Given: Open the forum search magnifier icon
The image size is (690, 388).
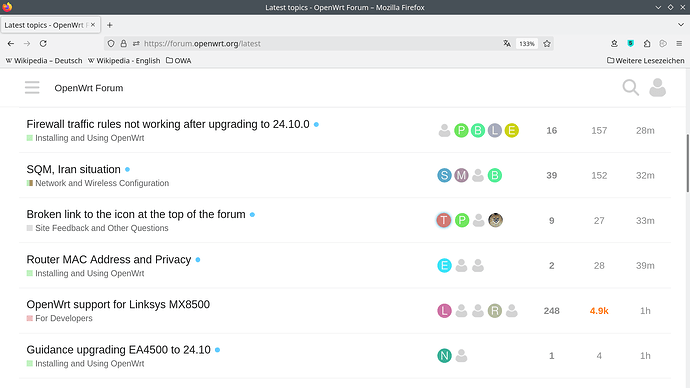Looking at the screenshot, I should point(631,88).
